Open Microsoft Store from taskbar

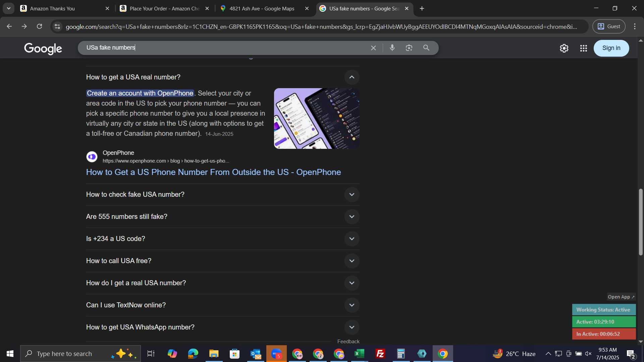tap(235, 354)
